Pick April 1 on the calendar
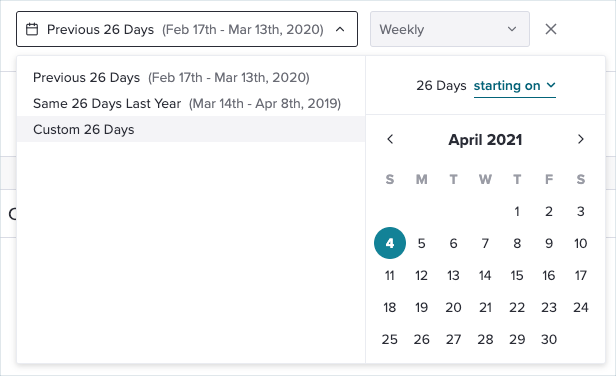 517,211
